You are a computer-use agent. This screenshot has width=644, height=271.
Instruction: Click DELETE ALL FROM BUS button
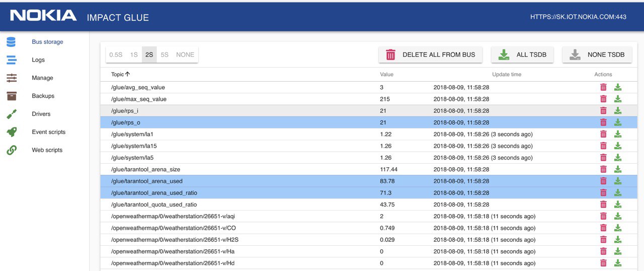point(431,55)
